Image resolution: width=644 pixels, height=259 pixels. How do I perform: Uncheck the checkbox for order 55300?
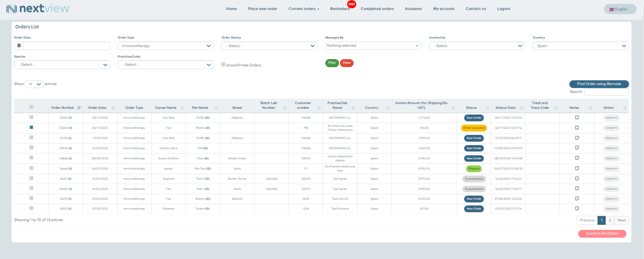tap(31, 128)
